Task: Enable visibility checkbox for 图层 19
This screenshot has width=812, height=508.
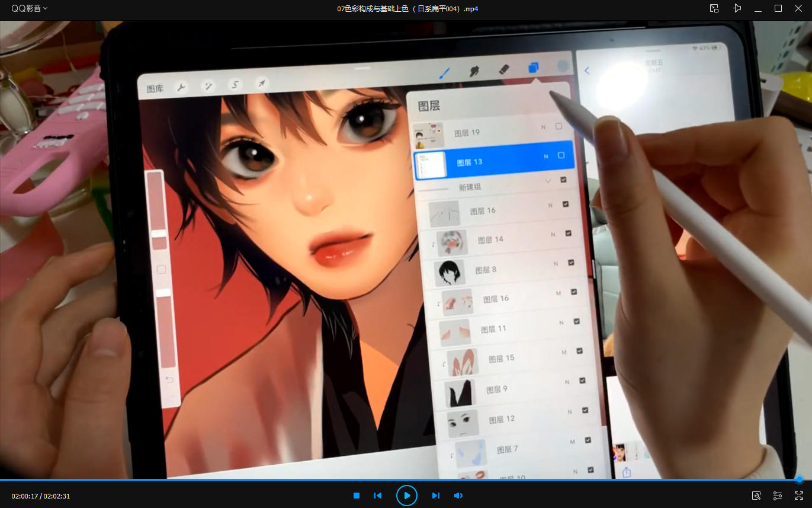Action: click(x=559, y=126)
